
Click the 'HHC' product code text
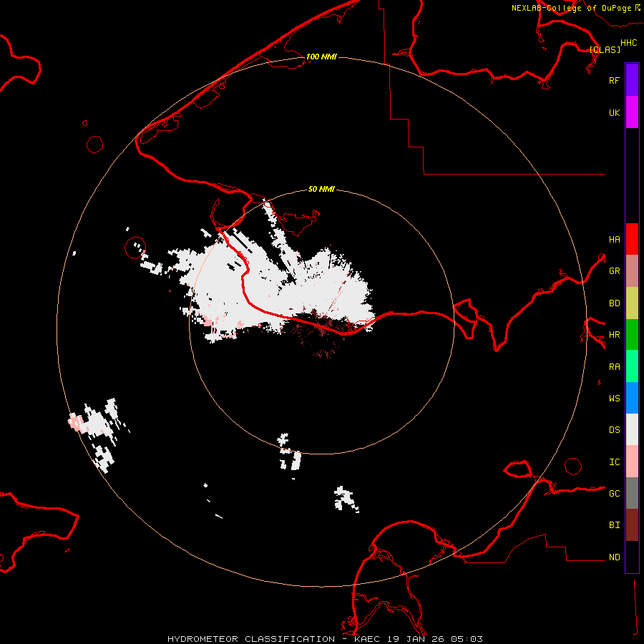(x=628, y=43)
